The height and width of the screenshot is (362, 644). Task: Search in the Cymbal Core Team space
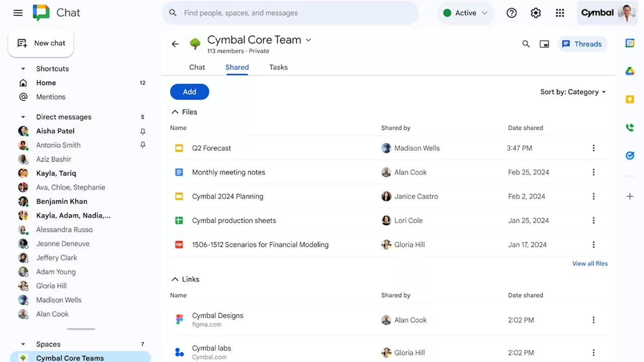click(x=526, y=44)
